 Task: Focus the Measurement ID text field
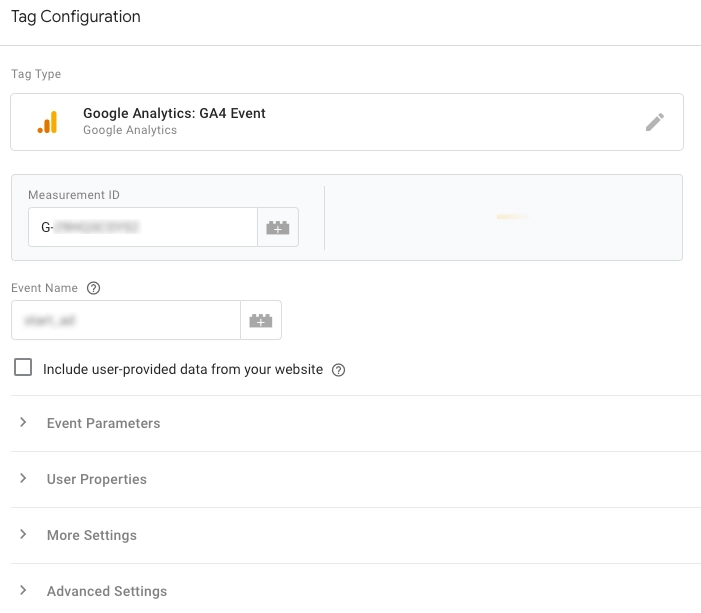[x=143, y=227]
